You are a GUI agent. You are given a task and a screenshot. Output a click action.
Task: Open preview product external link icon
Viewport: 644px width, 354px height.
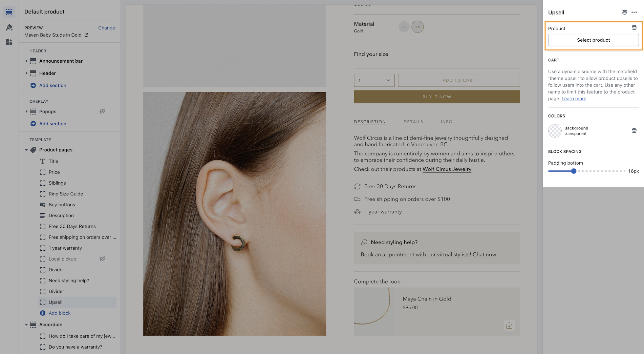point(86,35)
